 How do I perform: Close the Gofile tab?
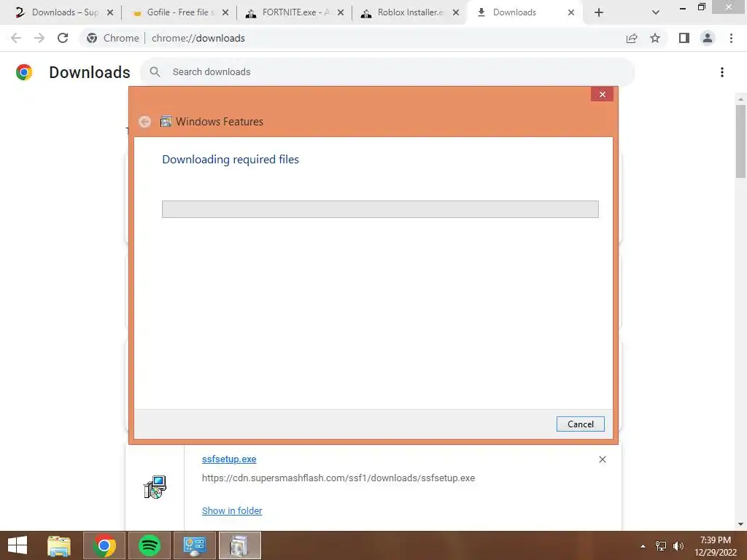225,13
